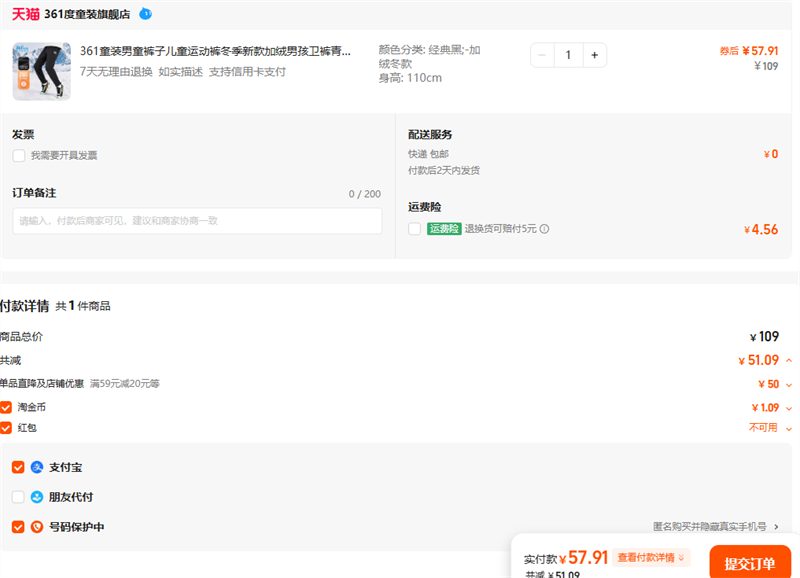
Task: Expand the ¥50 store discount dropdown
Action: pos(789,385)
